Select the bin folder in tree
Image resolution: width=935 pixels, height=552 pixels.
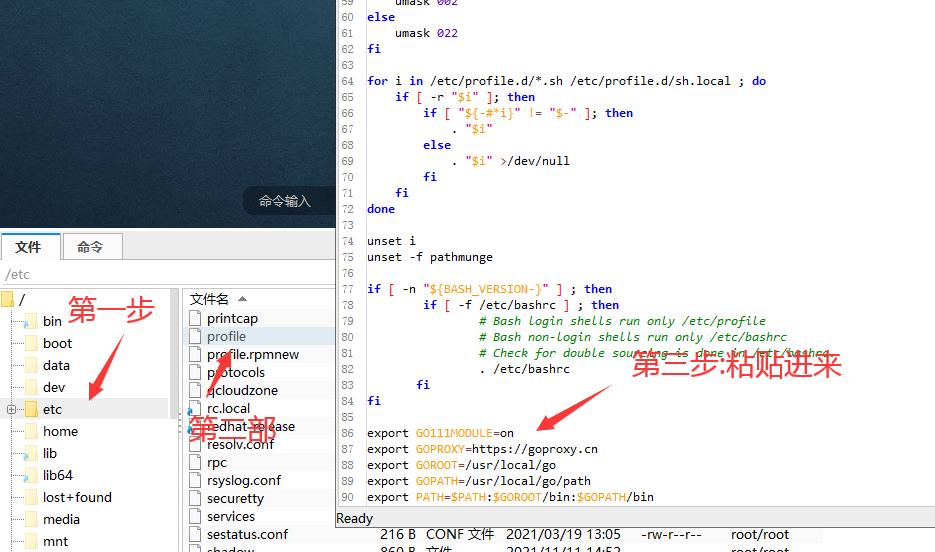click(x=52, y=321)
